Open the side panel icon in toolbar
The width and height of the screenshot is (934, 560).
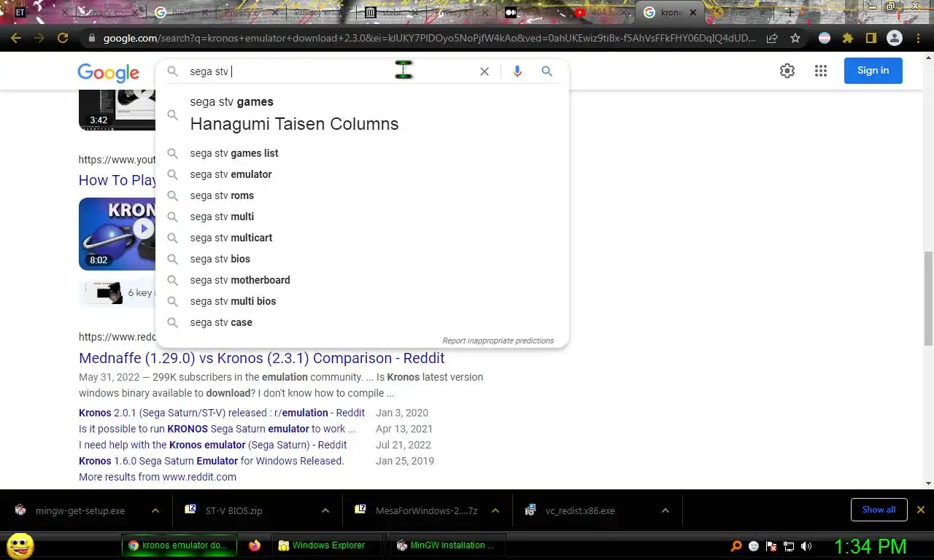click(x=871, y=39)
